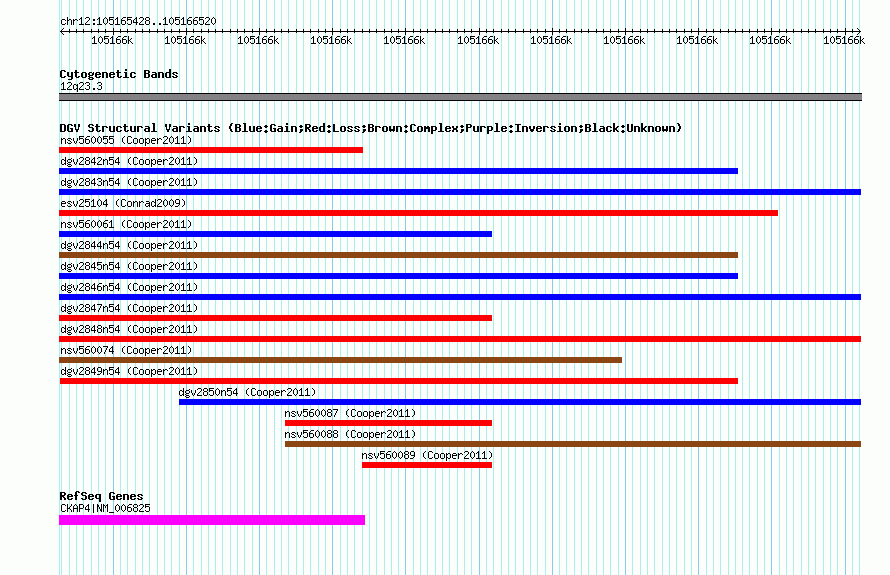Select the dgv2844n54 brown complex bar

(398, 255)
